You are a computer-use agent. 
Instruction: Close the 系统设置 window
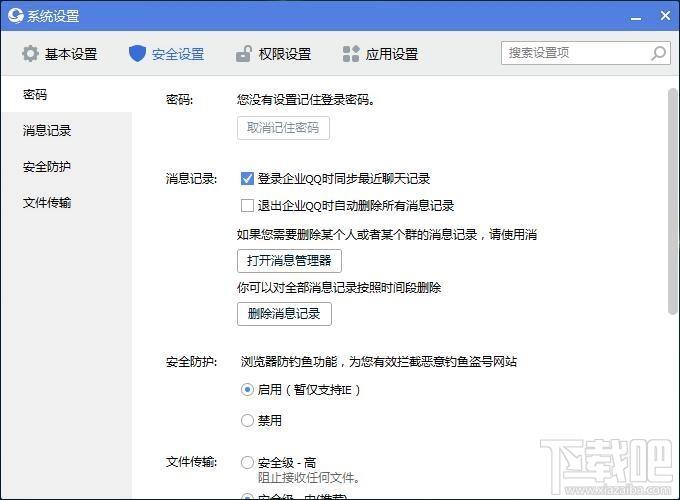pos(665,16)
